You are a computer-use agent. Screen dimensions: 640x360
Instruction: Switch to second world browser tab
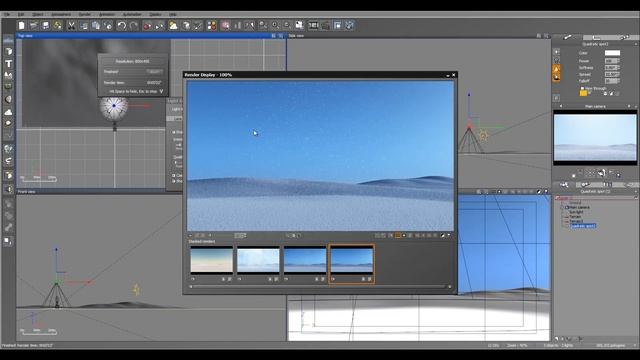pos(585,185)
